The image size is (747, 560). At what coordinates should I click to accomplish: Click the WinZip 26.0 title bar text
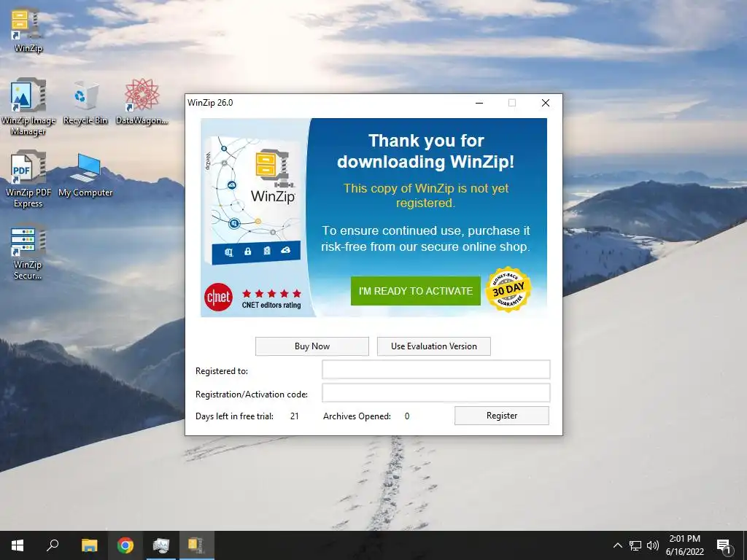point(210,103)
